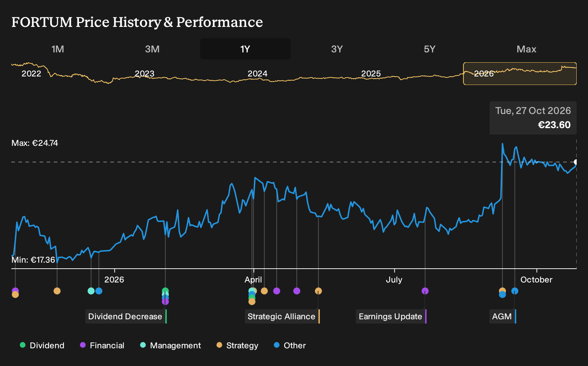Click the 2024 label in the overview timeline
Viewport: 588px width, 366px height.
(x=258, y=74)
